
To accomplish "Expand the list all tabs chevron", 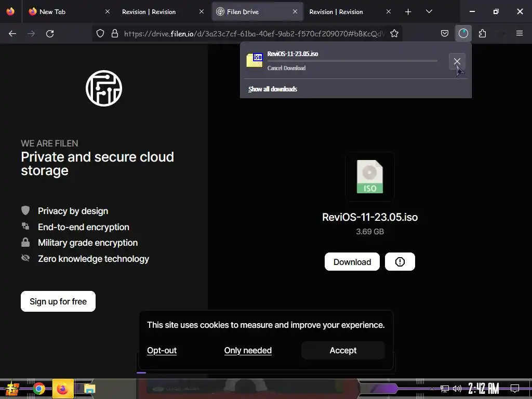I will (429, 11).
